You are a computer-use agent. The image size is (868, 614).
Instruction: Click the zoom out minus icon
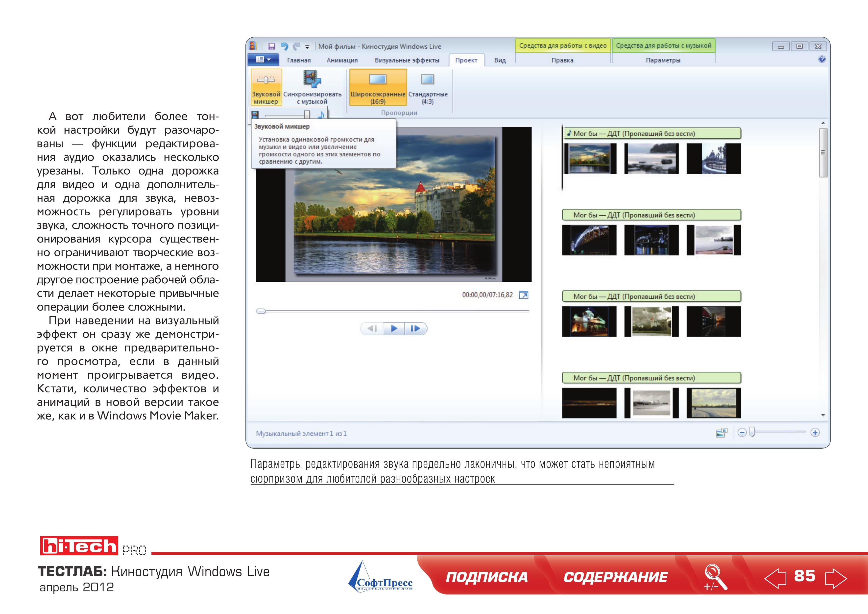742,433
